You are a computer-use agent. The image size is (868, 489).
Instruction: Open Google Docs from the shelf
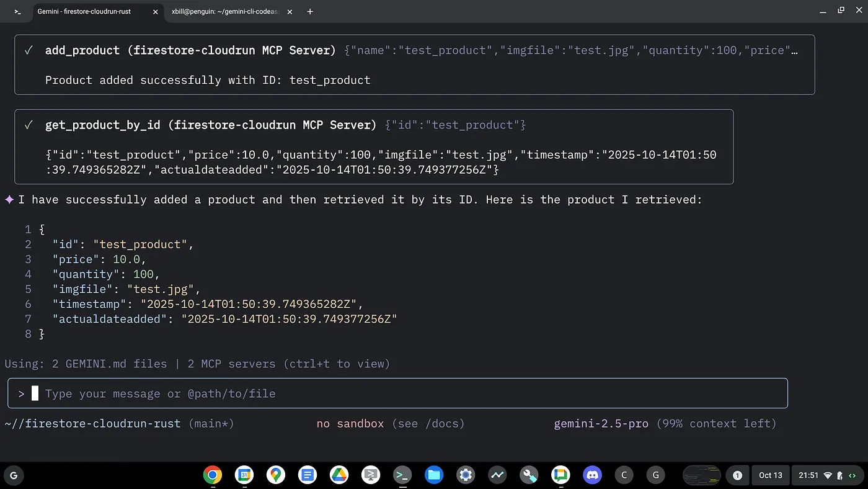click(308, 475)
